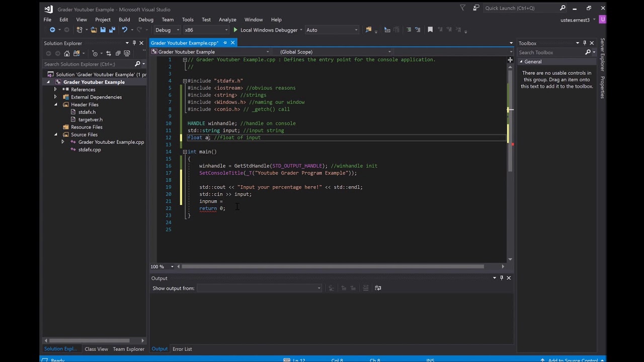The image size is (644, 362).
Task: Start Local Windows Debugger with the green play icon
Action: [235, 30]
